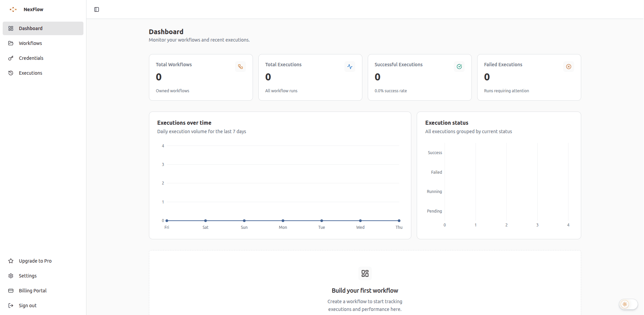Image resolution: width=644 pixels, height=315 pixels.
Task: Click the NexFlow brand name
Action: (x=33, y=9)
